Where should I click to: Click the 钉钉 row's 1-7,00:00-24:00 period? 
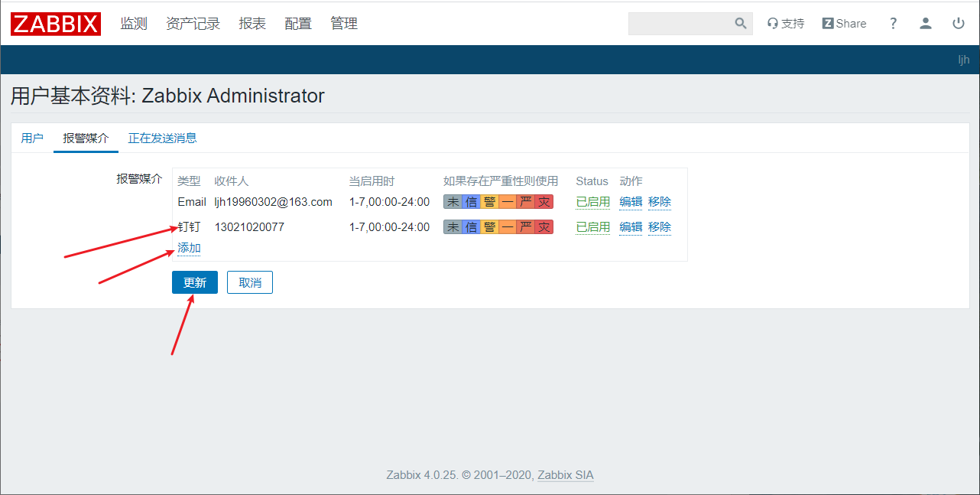click(x=389, y=227)
